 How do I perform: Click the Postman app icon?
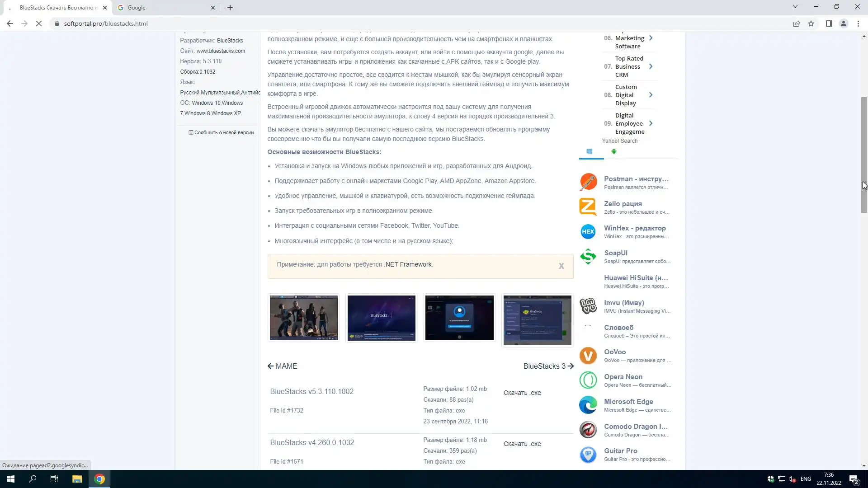pyautogui.click(x=588, y=182)
